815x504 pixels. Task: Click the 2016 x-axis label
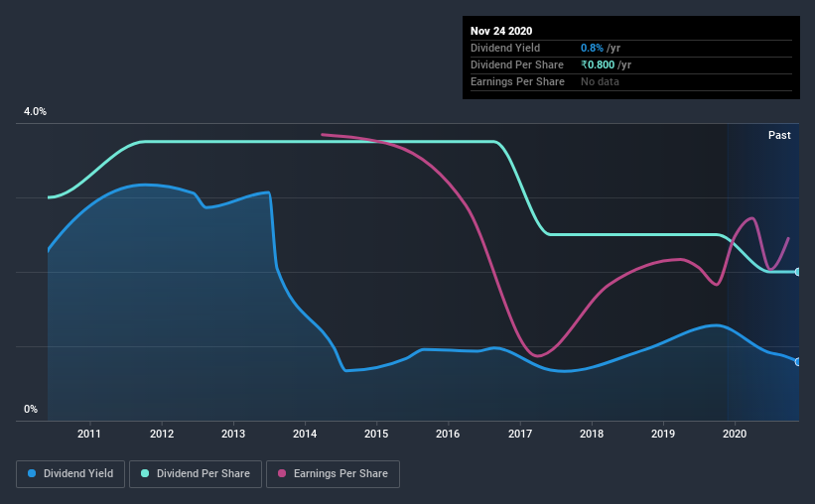pyautogui.click(x=448, y=434)
